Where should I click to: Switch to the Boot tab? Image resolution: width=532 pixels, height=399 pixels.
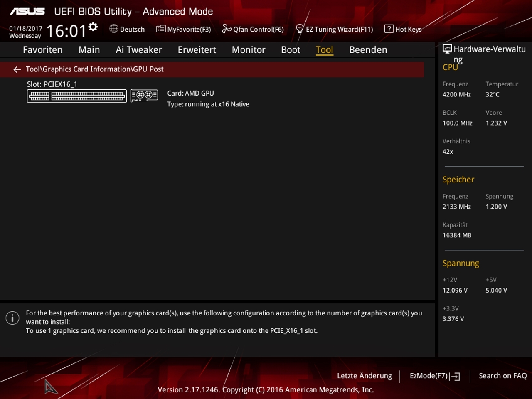click(x=291, y=50)
